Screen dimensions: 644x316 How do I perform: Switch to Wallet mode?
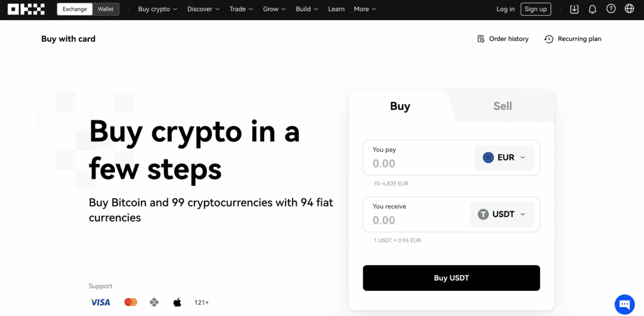pos(106,9)
